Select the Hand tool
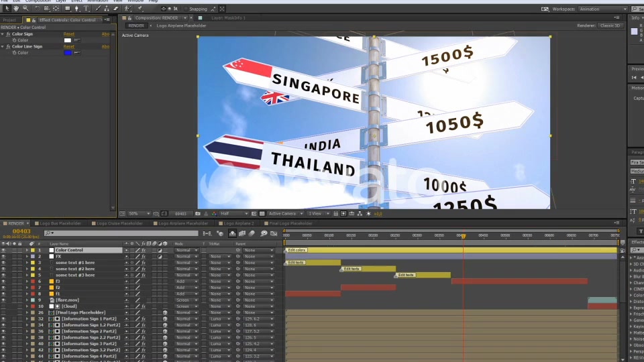 [x=16, y=8]
